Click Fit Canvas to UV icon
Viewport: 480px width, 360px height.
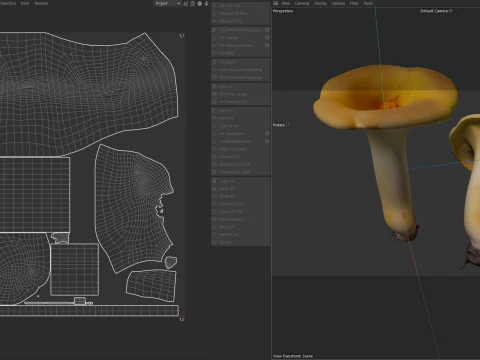(214, 102)
